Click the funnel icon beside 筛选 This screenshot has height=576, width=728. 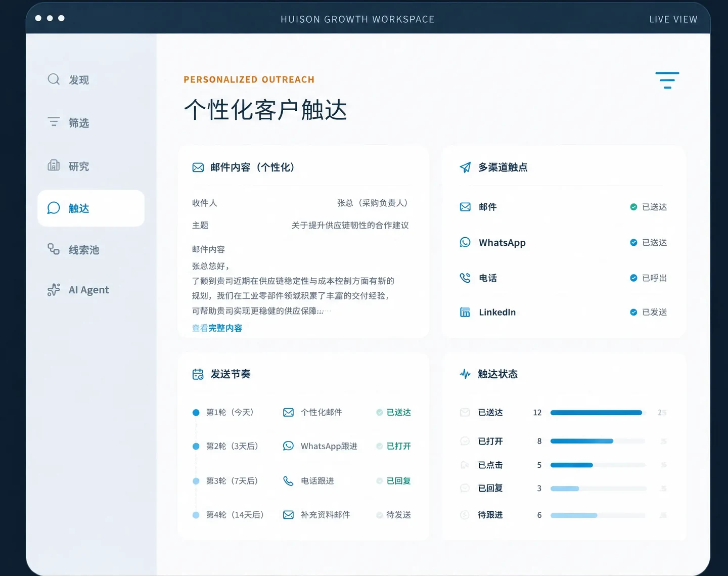point(54,122)
